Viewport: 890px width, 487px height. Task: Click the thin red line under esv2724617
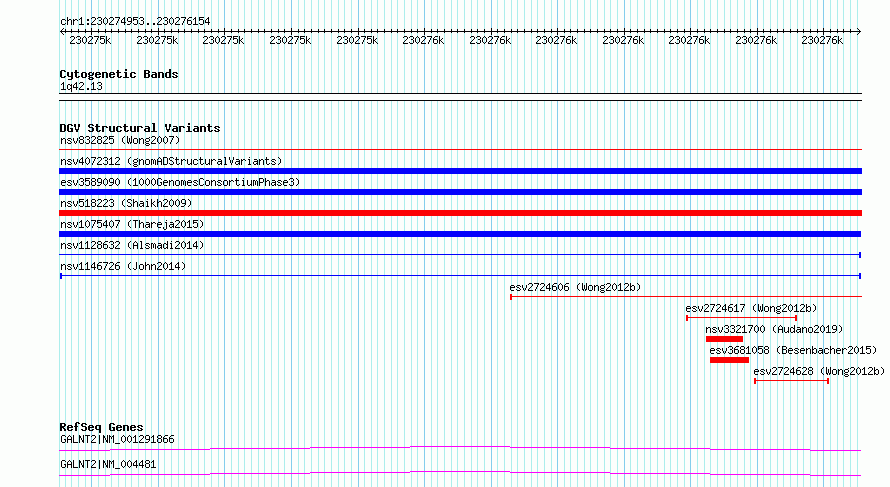coord(741,318)
